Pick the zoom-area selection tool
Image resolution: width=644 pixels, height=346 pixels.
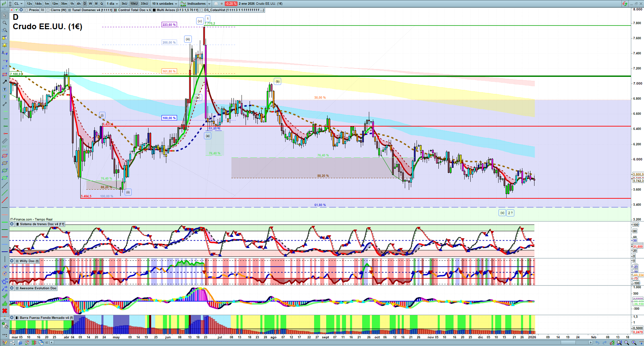pos(5,30)
